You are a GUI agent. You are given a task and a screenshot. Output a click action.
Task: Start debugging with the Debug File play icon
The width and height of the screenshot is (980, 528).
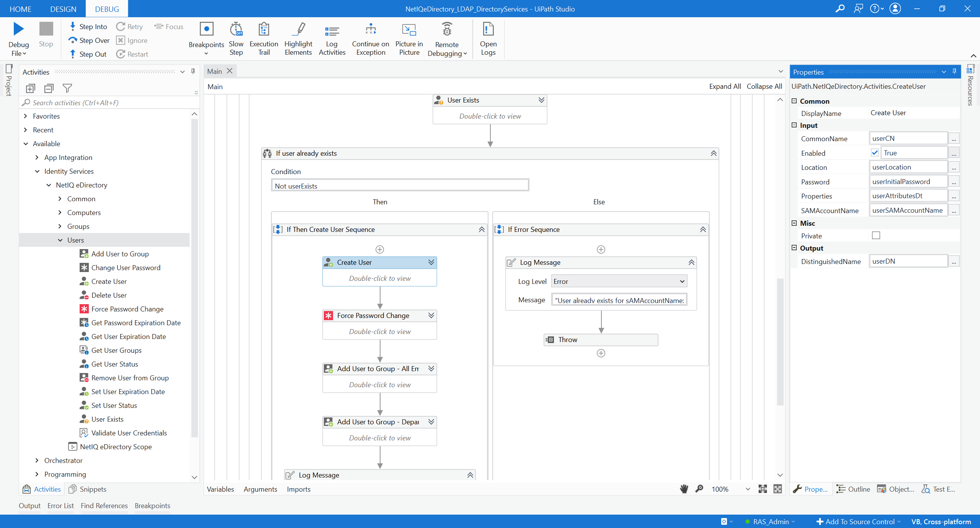point(18,29)
